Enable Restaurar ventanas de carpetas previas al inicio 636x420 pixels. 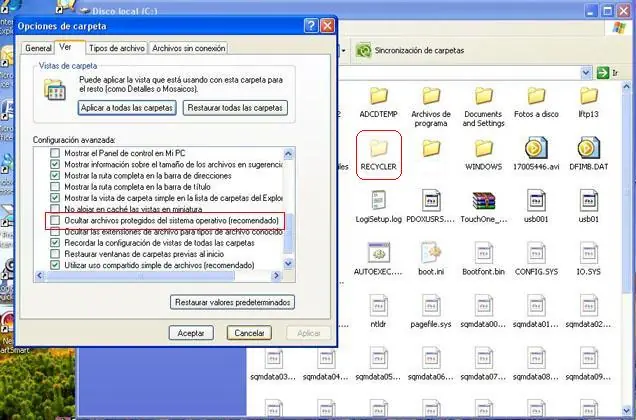coord(55,254)
